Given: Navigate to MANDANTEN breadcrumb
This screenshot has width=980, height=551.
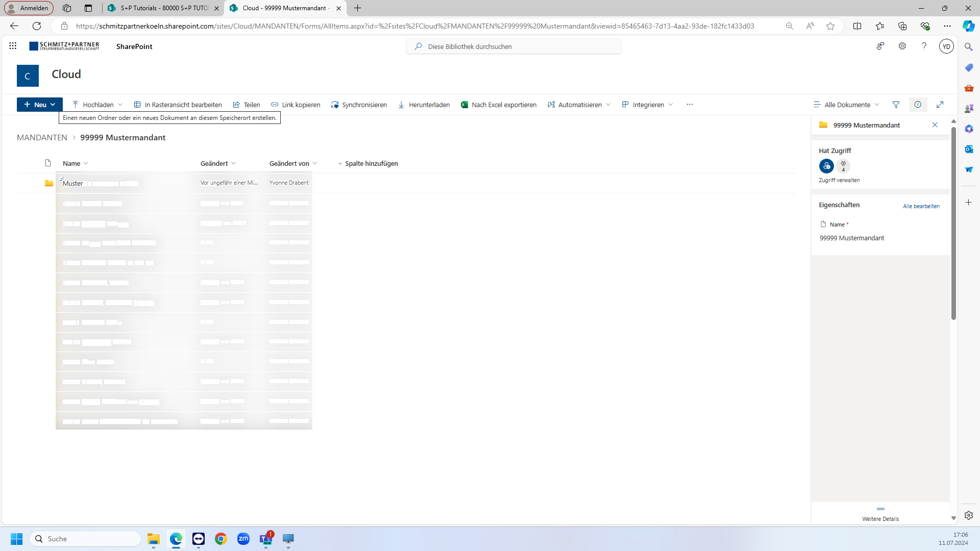Looking at the screenshot, I should pos(42,137).
